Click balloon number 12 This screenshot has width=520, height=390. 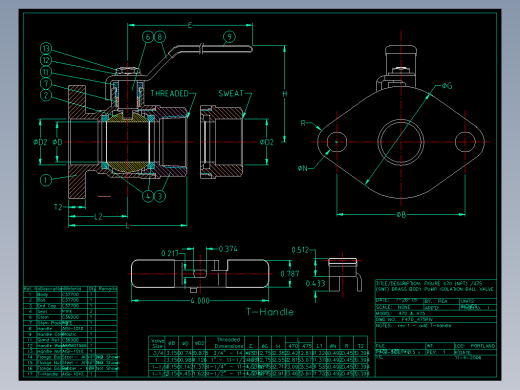(x=46, y=60)
